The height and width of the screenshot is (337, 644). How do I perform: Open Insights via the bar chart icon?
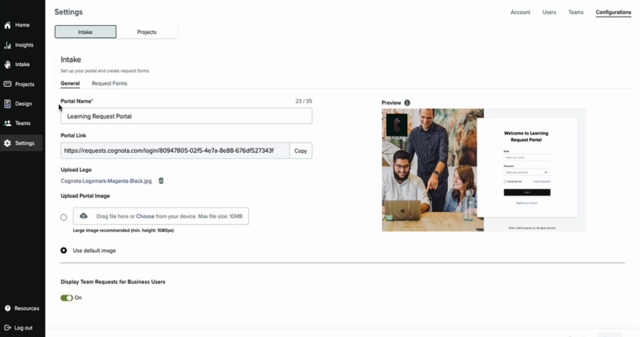(8, 45)
